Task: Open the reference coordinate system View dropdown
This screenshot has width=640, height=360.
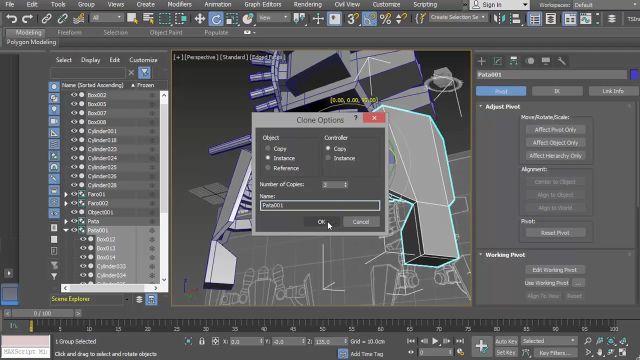Action: point(273,18)
